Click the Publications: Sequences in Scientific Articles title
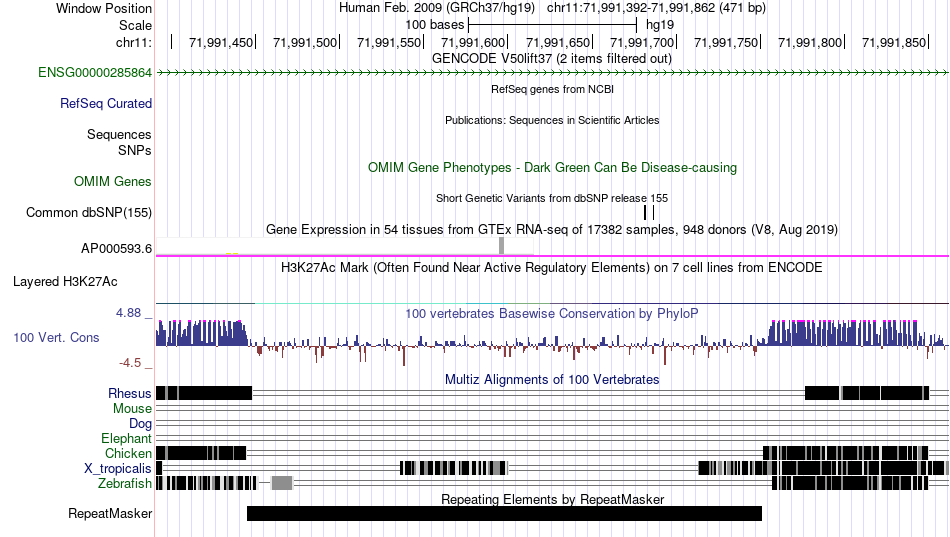 click(x=552, y=120)
